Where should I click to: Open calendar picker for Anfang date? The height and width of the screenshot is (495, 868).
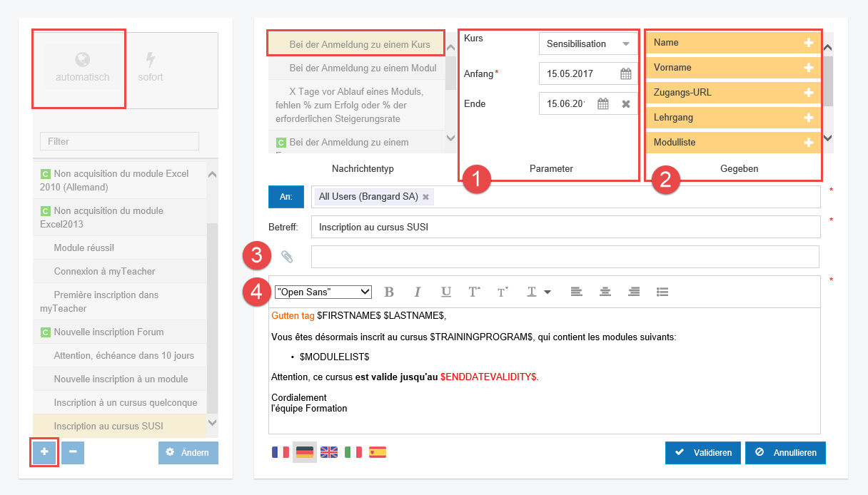coord(625,73)
